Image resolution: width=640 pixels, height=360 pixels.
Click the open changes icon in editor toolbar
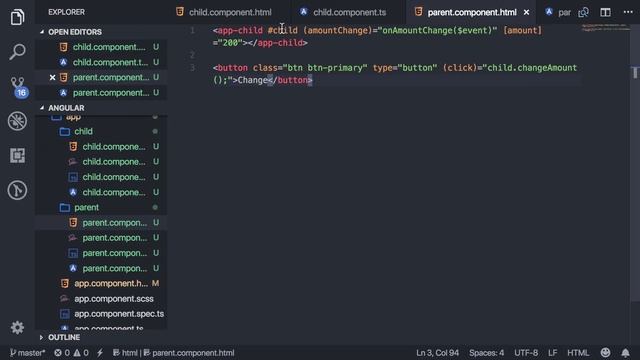coord(584,12)
